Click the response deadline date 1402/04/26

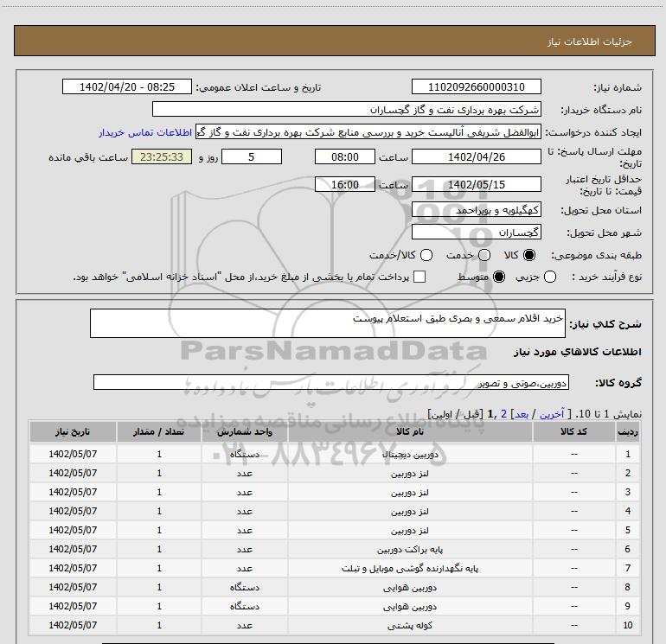(x=476, y=156)
